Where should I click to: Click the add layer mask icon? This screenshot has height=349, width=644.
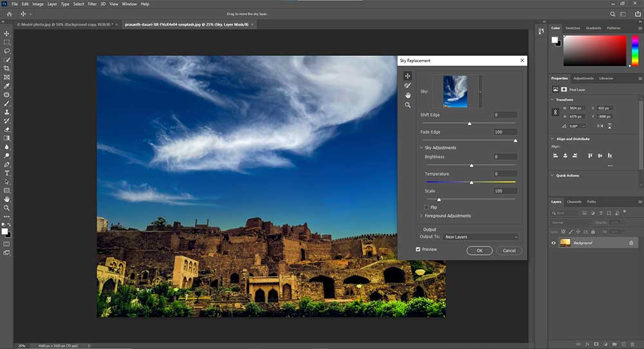(596, 344)
